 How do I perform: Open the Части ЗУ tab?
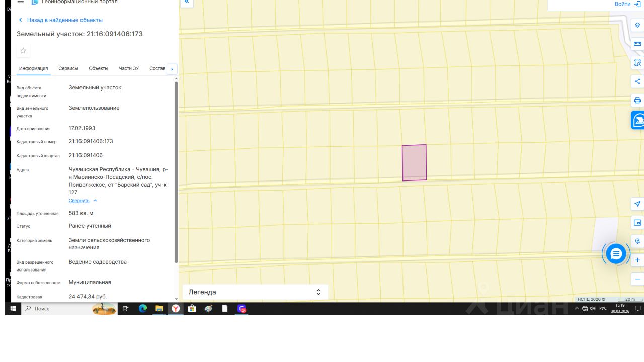click(129, 68)
